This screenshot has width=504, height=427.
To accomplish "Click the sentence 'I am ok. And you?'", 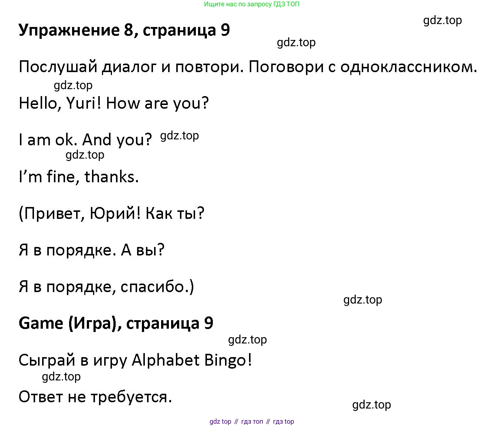I will [x=85, y=140].
